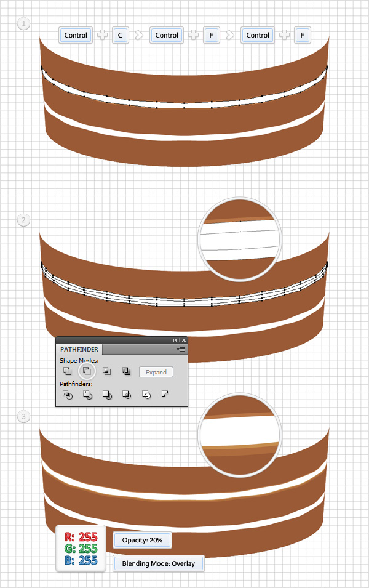Close the Pathfinder panel

coord(183,340)
